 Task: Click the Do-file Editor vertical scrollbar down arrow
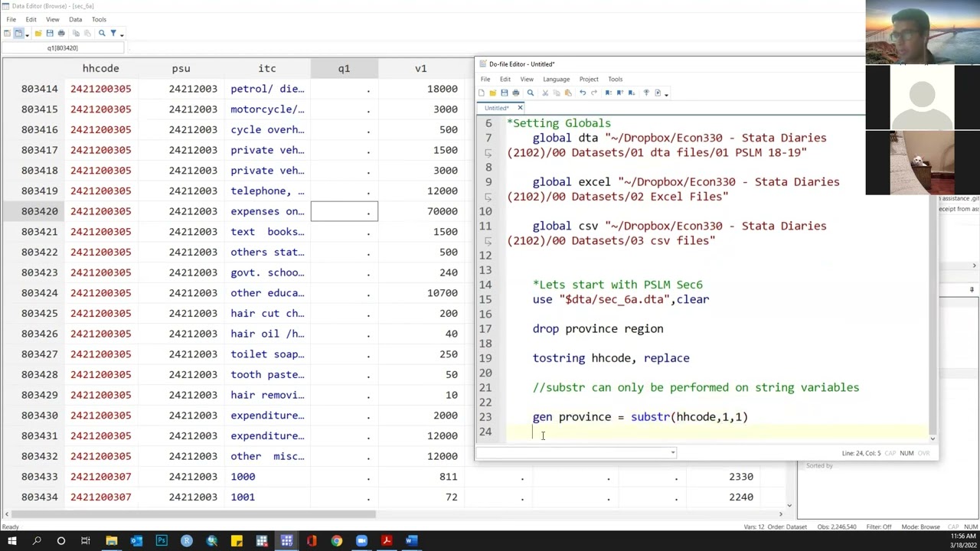point(933,439)
